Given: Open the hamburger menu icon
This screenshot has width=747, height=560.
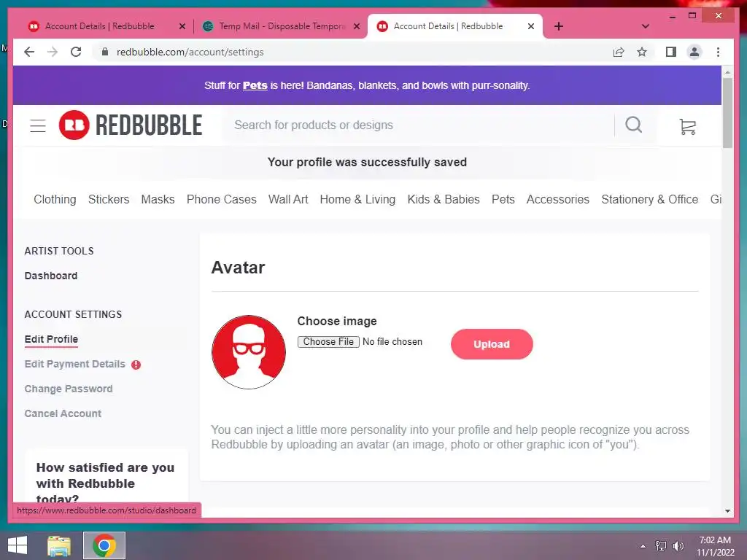Looking at the screenshot, I should pos(38,125).
